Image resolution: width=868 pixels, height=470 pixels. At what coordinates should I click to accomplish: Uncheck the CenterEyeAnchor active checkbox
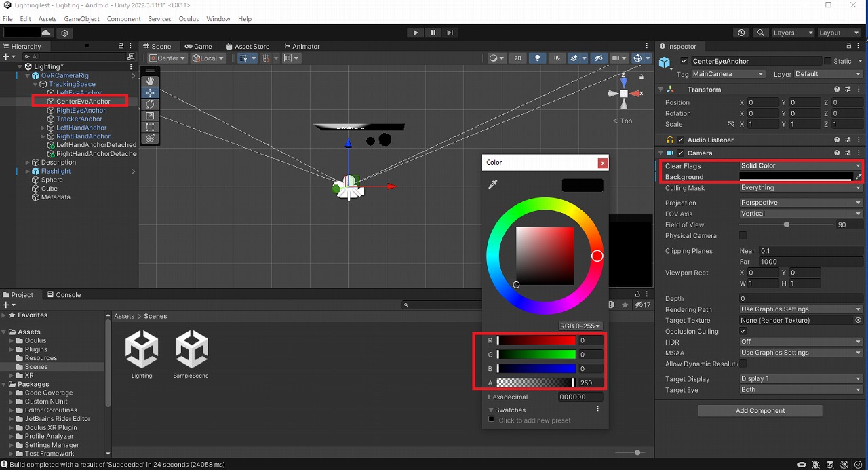(684, 61)
